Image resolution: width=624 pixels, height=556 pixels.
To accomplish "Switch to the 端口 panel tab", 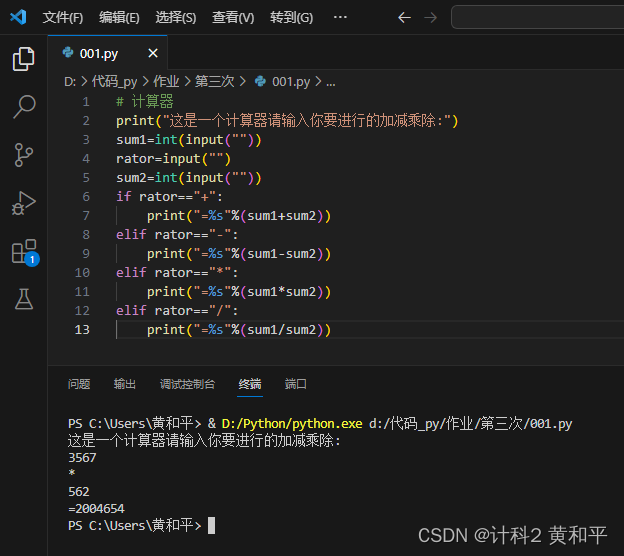I will pyautogui.click(x=295, y=384).
